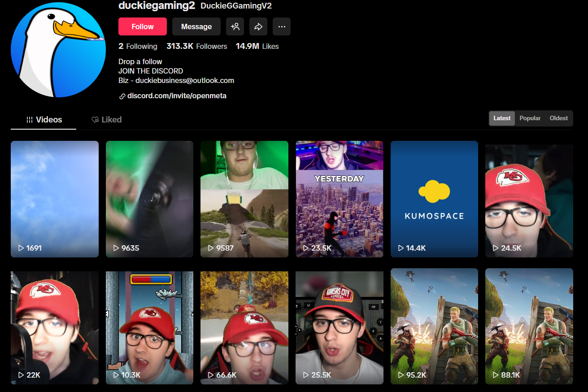Click the Liked heart-lock icon
This screenshot has width=588, height=392.
point(95,119)
